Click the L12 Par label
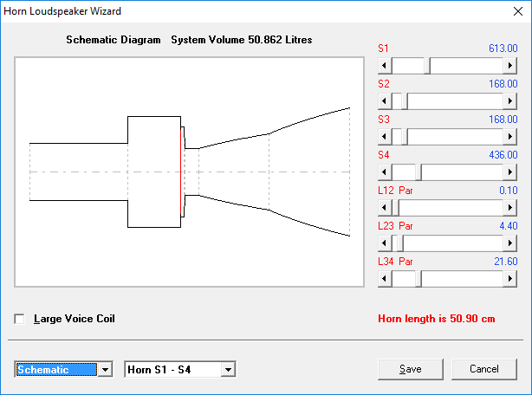This screenshot has height=395, width=532. coord(395,191)
